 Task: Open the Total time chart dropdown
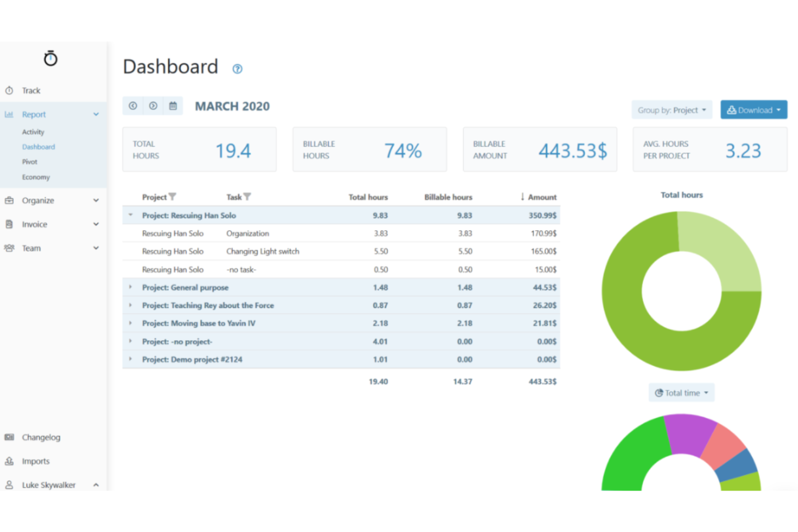pos(682,393)
